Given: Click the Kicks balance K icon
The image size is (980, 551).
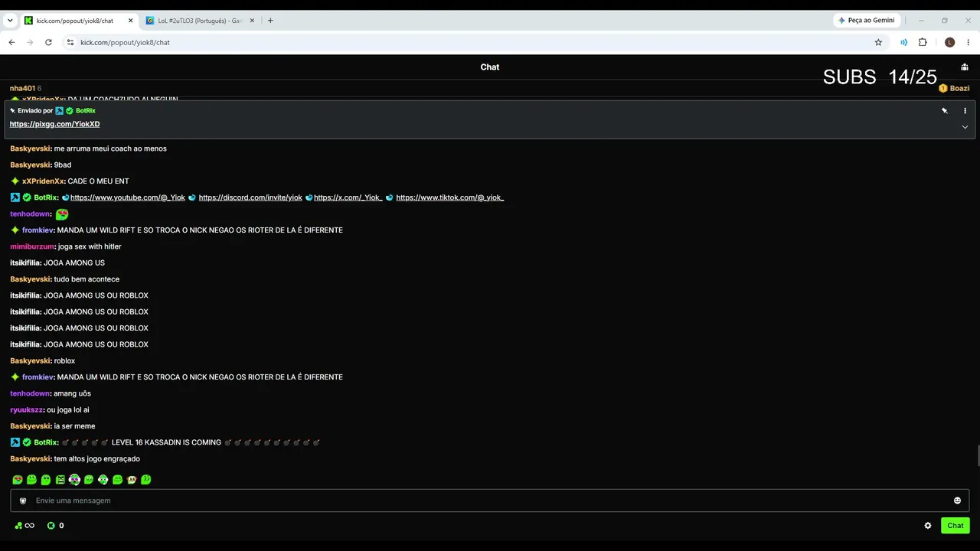Looking at the screenshot, I should pyautogui.click(x=51, y=526).
